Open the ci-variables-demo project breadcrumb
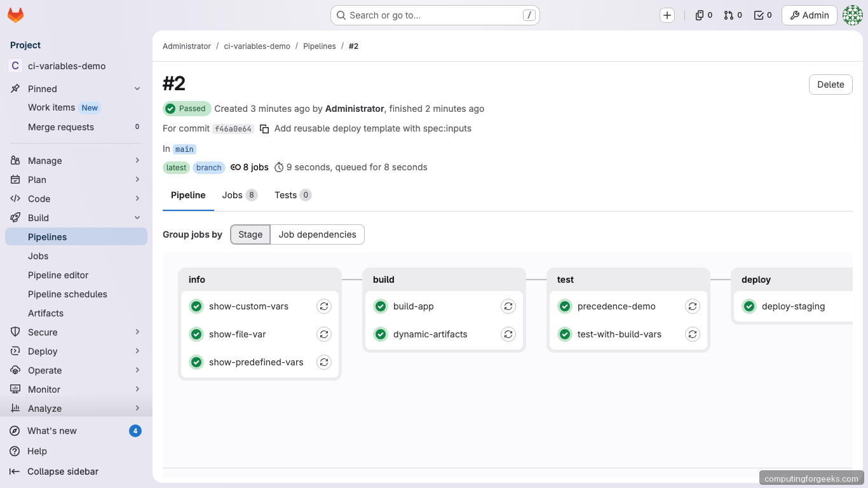The width and height of the screenshot is (868, 488). (257, 46)
